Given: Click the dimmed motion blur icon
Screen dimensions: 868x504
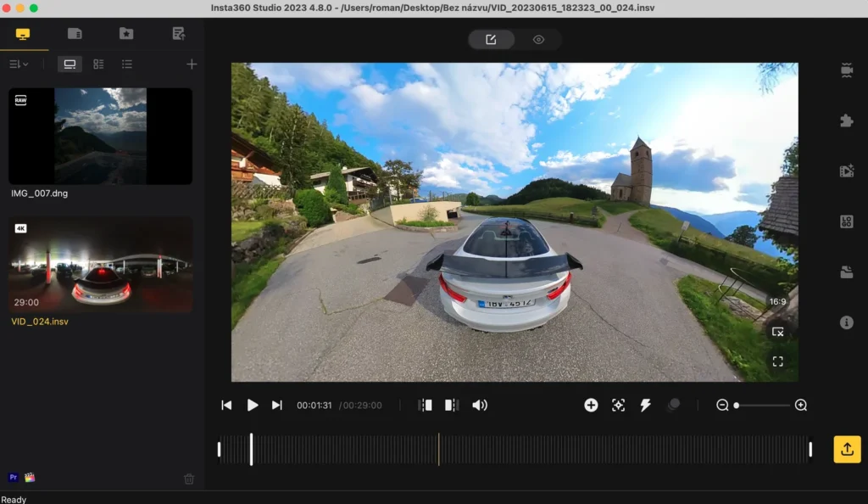Looking at the screenshot, I should [x=673, y=406].
